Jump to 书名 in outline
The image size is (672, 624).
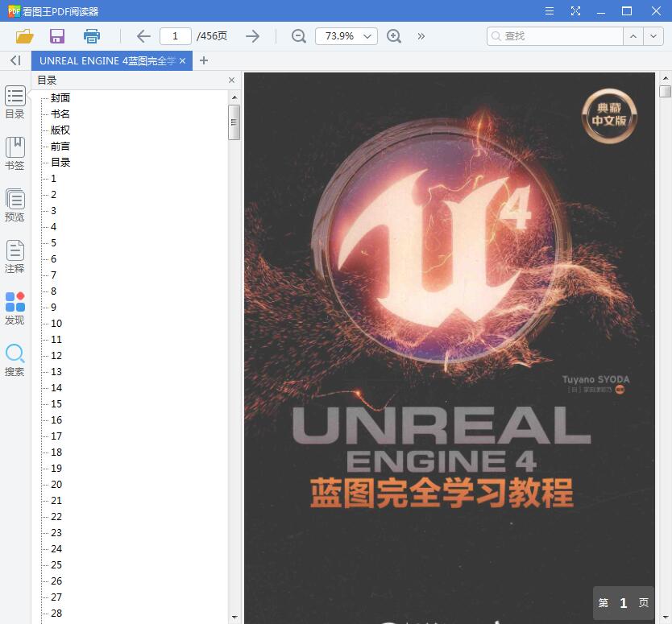[60, 114]
